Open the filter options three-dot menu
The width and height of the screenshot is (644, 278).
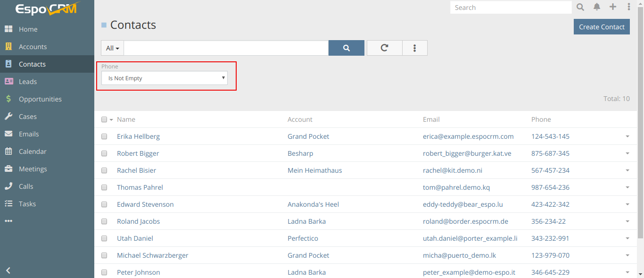pyautogui.click(x=415, y=48)
